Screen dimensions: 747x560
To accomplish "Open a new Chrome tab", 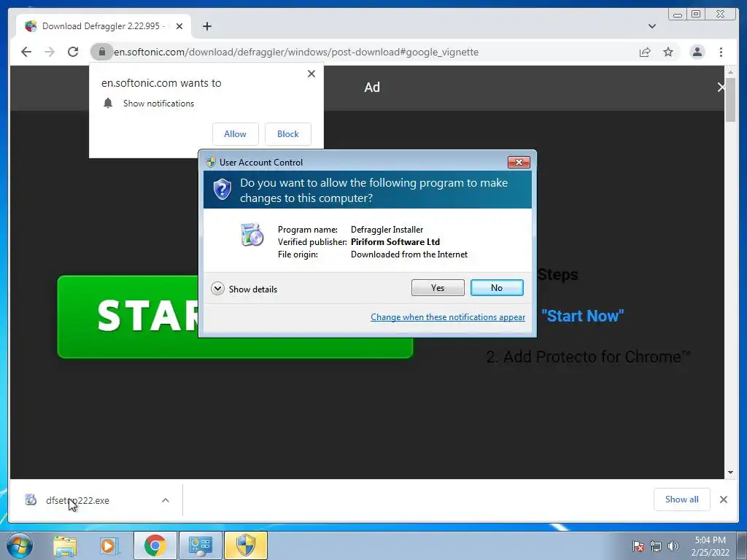I will 206,26.
